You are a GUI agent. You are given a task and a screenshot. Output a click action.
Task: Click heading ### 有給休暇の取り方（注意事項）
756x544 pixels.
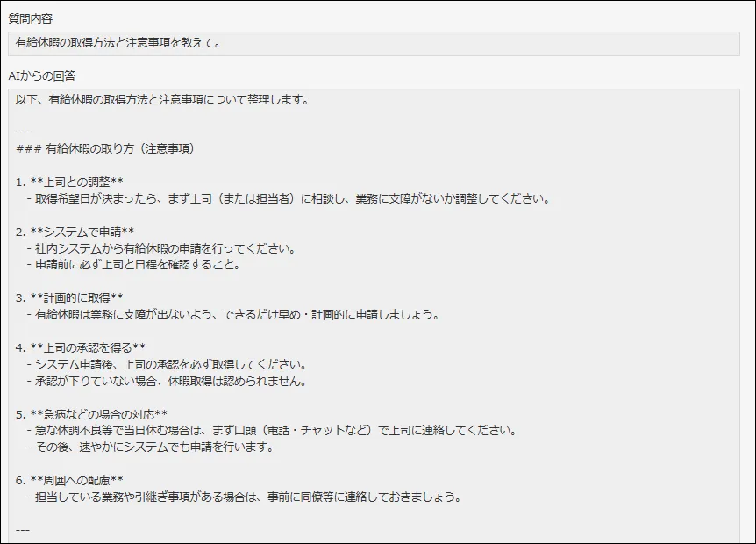pos(105,148)
